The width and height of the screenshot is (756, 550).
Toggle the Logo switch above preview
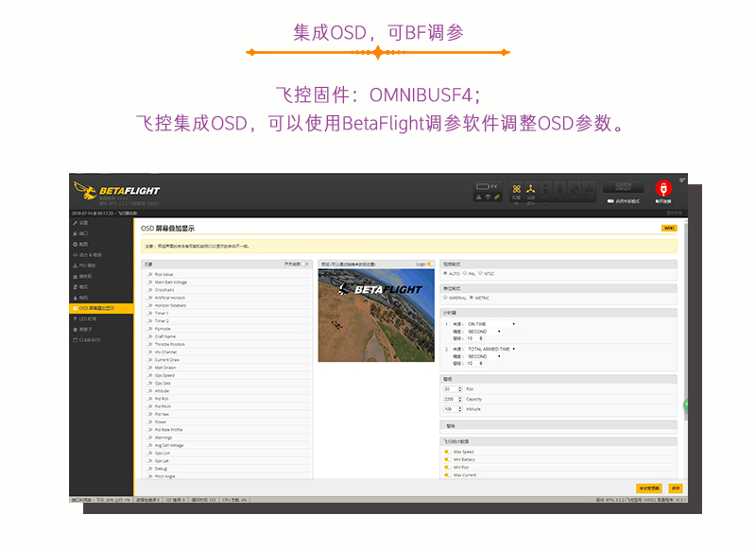[429, 265]
